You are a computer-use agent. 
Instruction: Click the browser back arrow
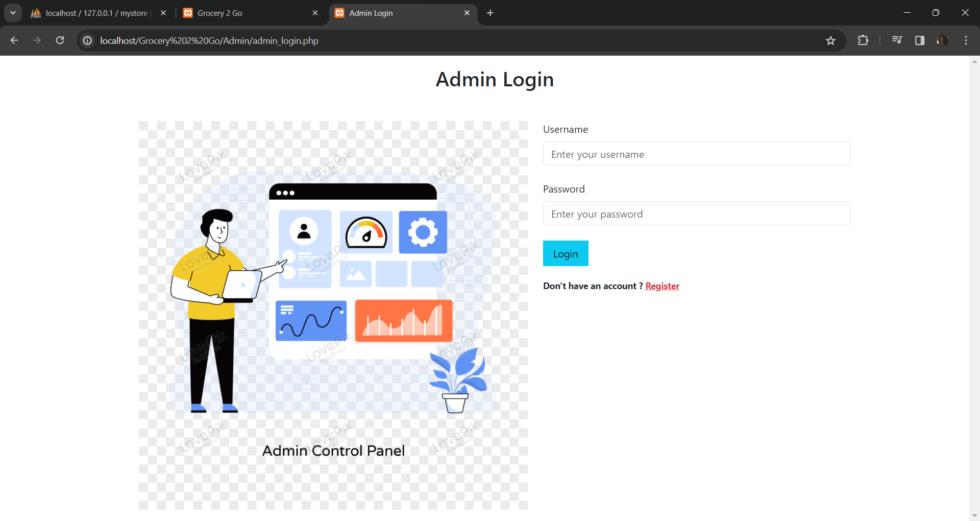[14, 40]
